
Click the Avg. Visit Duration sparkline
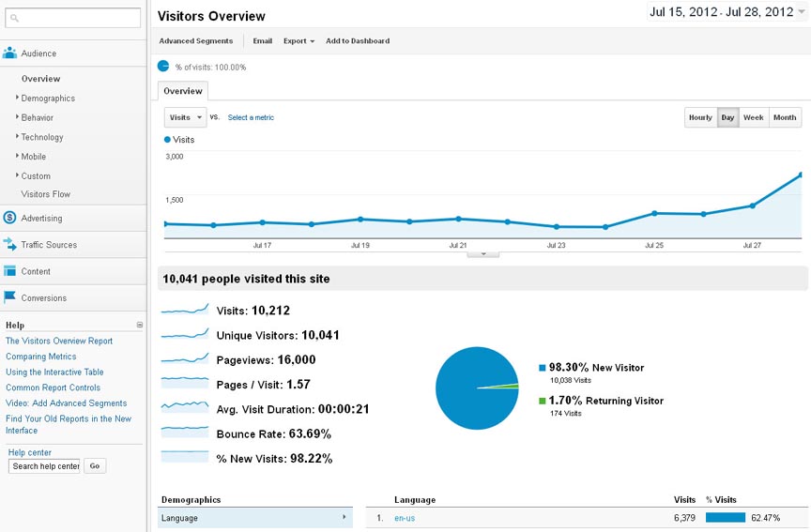[185, 407]
